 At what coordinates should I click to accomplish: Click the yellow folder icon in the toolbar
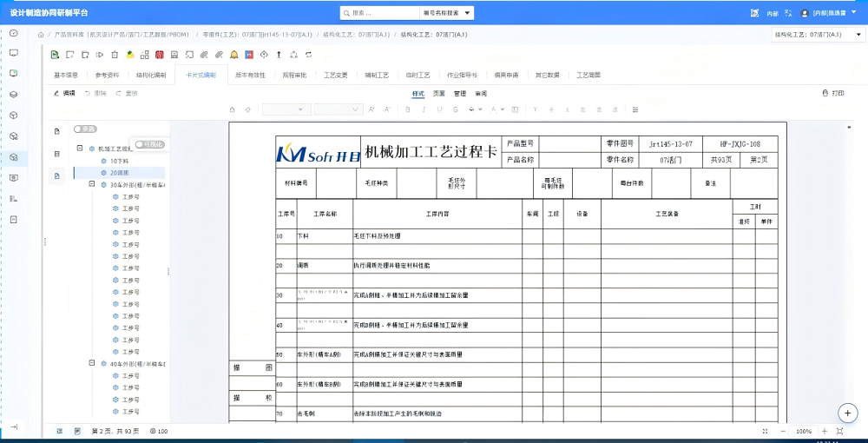[x=129, y=55]
